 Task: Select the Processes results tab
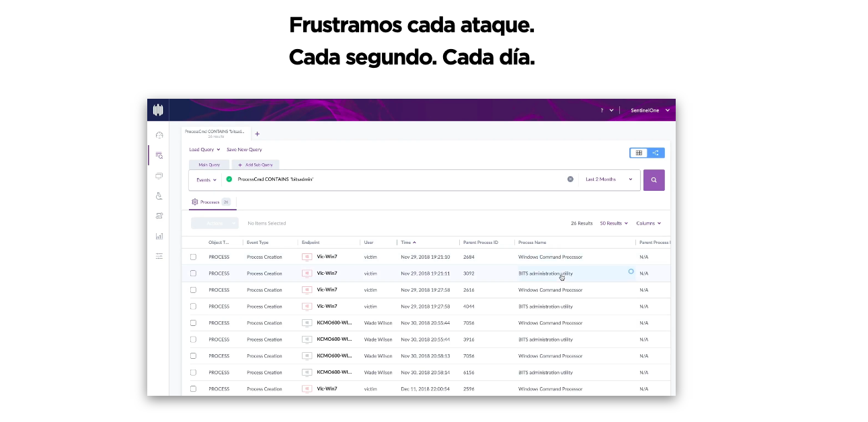[x=211, y=202]
